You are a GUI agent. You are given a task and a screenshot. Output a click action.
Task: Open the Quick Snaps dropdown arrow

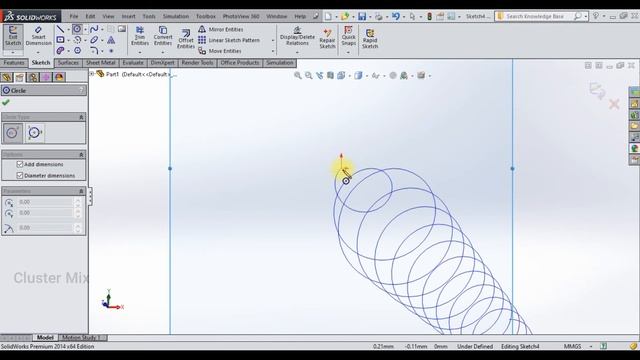348,52
